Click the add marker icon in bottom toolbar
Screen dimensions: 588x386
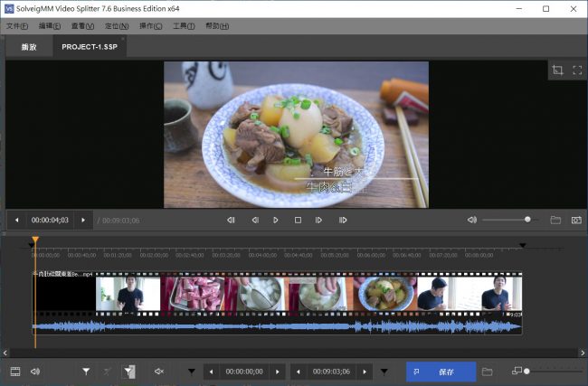pos(86,371)
